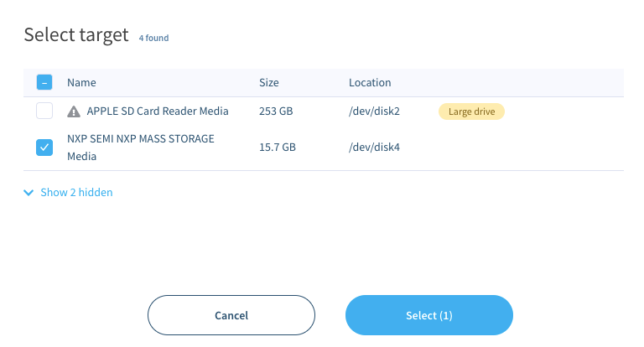Screen dimensions: 644x347
Task: Select the APPLE SD Card Reader Media name
Action: coord(157,111)
